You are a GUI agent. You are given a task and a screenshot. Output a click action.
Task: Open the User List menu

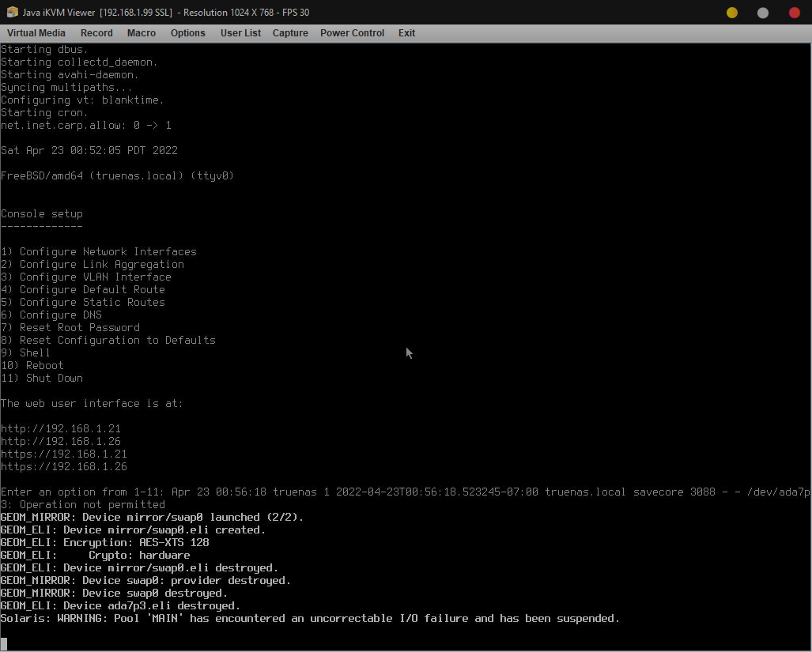tap(241, 33)
